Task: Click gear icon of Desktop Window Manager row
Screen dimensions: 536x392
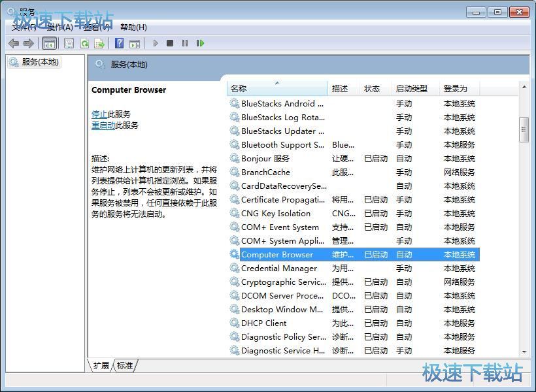Action: (235, 309)
